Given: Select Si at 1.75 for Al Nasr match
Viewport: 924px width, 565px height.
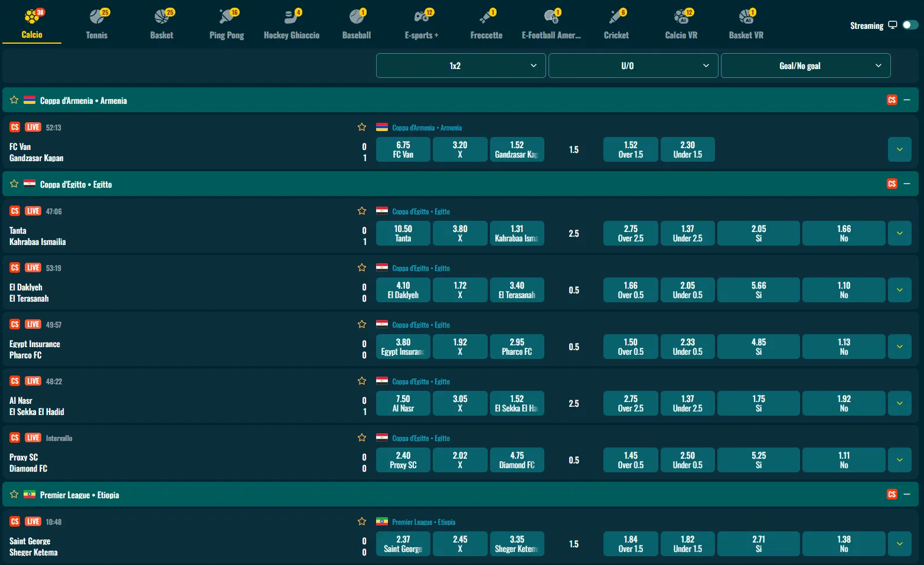Looking at the screenshot, I should coord(759,403).
